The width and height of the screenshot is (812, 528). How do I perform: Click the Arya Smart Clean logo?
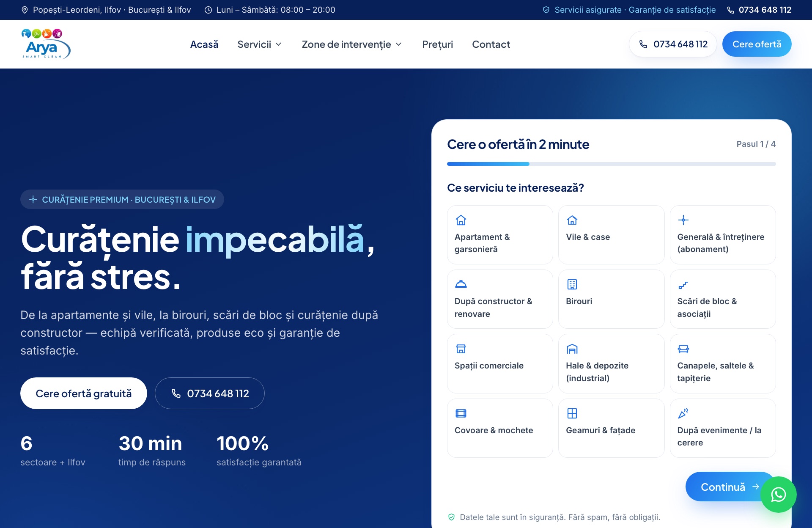pos(46,44)
